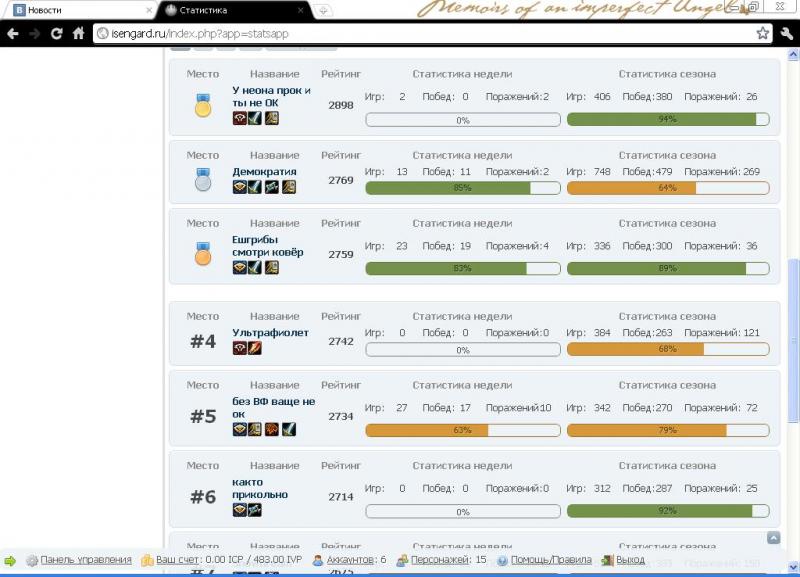Image resolution: width=800 pixels, height=577 pixels.
Task: Bookmark page with the star icon
Action: (763, 34)
